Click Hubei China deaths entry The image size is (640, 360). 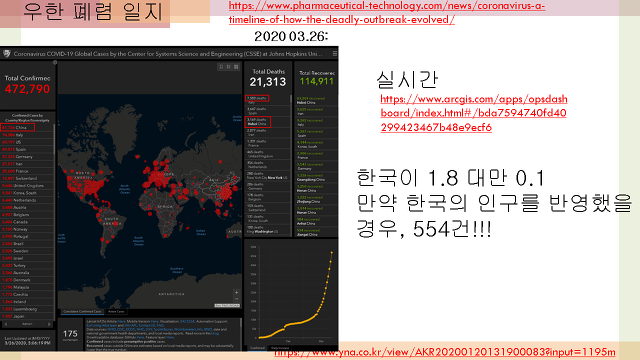tap(267, 122)
